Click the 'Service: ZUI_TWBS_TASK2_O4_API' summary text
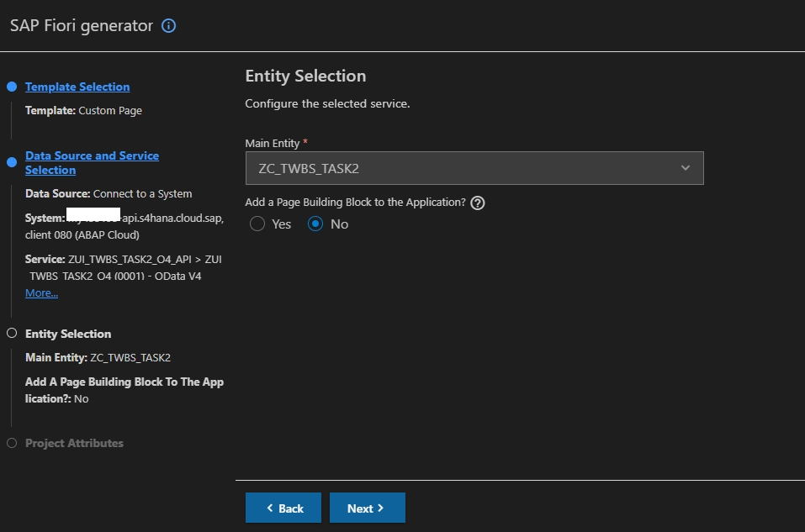Screen dimensions: 805x532 (123, 268)
